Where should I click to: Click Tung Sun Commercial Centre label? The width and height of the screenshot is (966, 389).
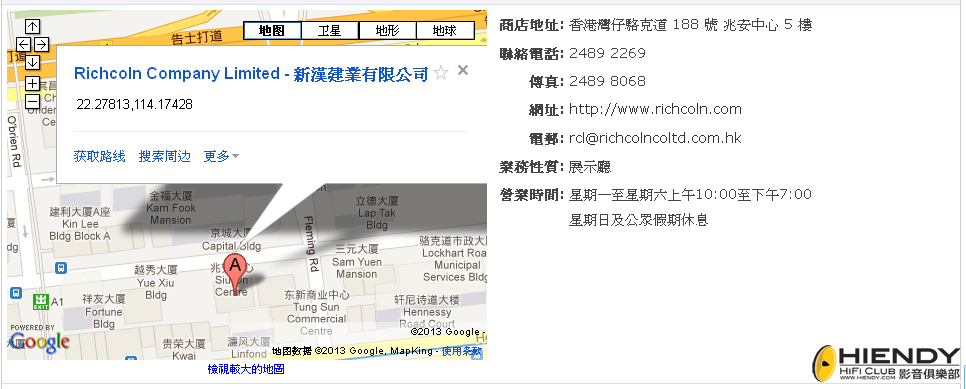(317, 313)
